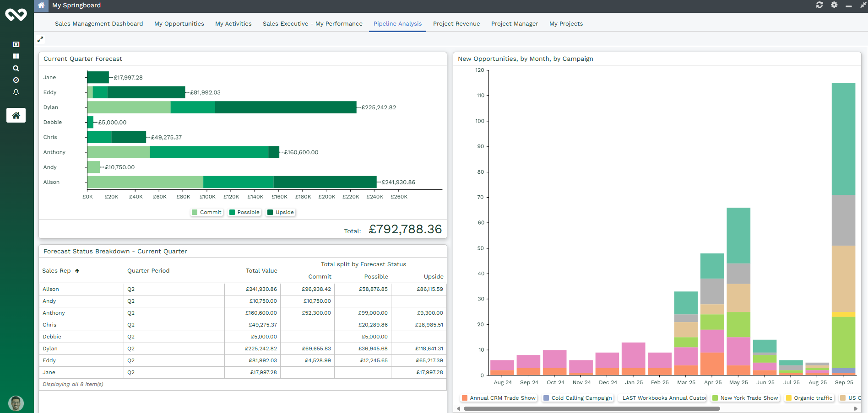Open the recent items clock icon
Image resolution: width=868 pixels, height=413 pixels.
click(x=16, y=80)
